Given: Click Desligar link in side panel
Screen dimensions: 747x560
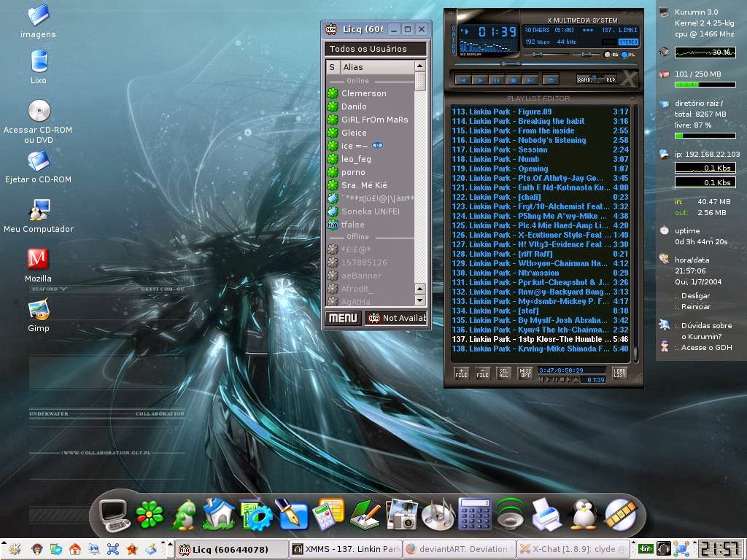Looking at the screenshot, I should (x=695, y=296).
